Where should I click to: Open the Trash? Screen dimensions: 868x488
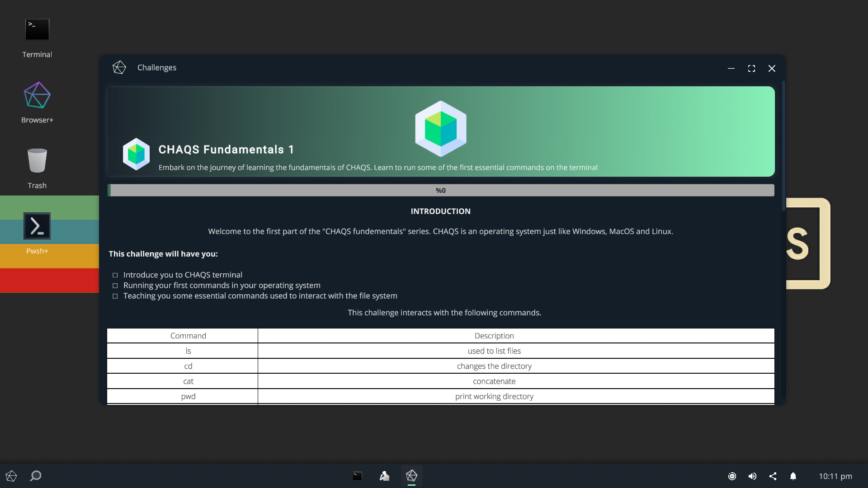point(37,160)
